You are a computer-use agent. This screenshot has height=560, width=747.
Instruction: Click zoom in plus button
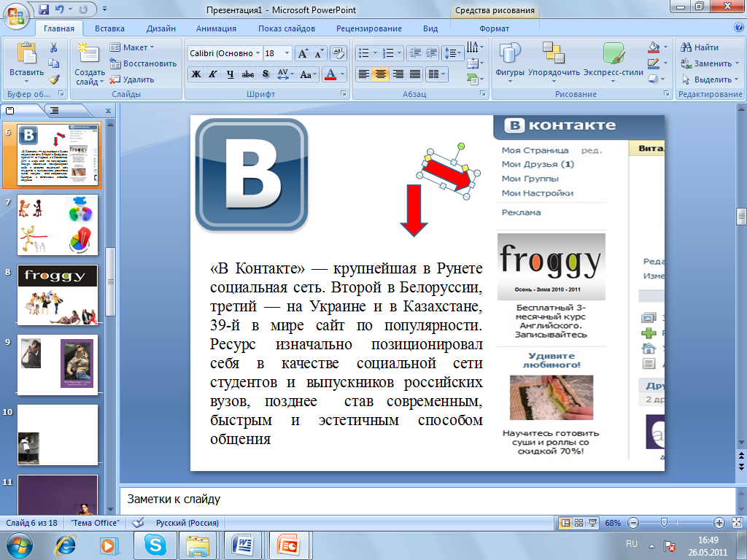[x=719, y=523]
